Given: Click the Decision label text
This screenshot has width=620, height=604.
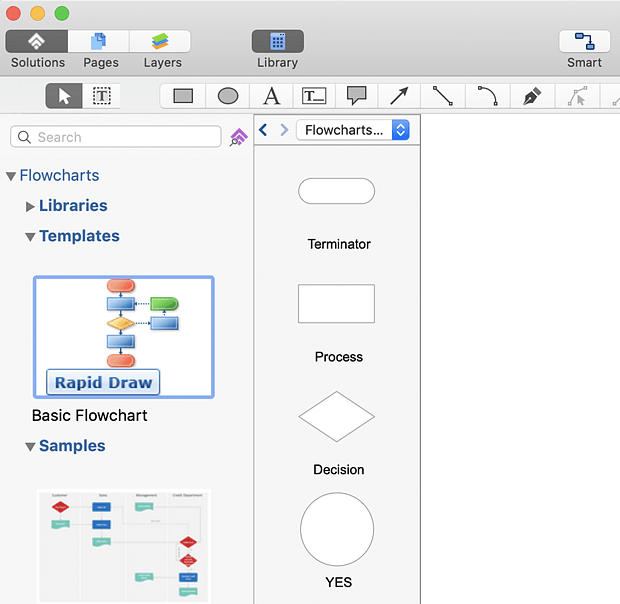Looking at the screenshot, I should [x=338, y=469].
